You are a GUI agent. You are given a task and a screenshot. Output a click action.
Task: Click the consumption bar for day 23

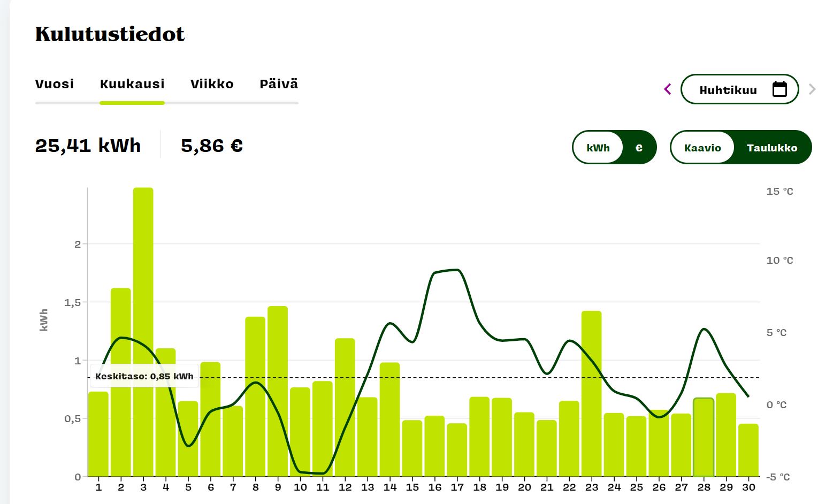591,393
